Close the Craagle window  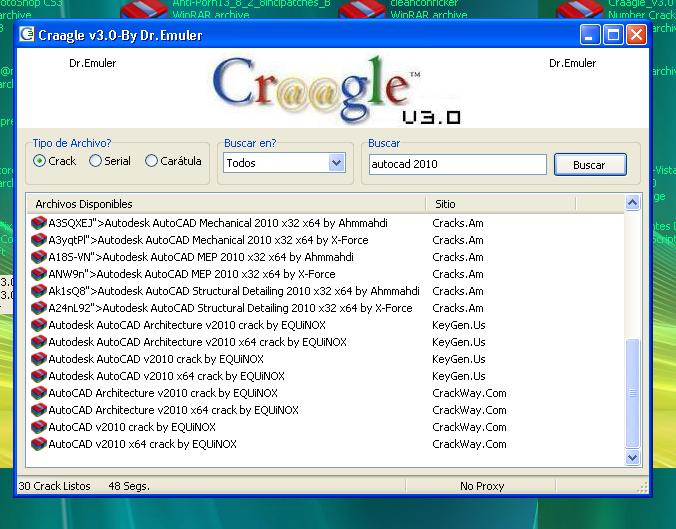click(636, 34)
